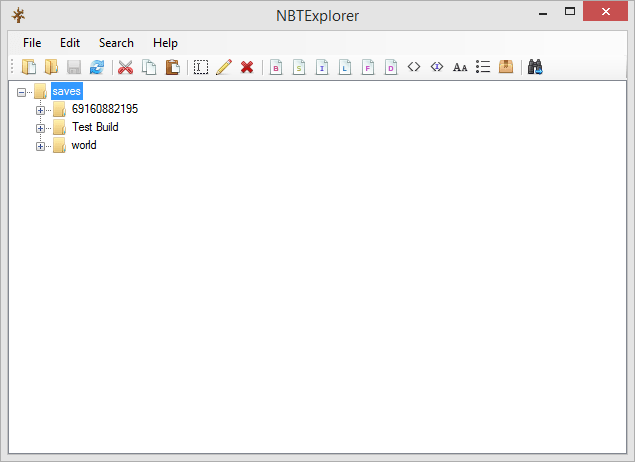Screen dimensions: 635x462
Task: Click the Find binoculars icon
Action: 535,67
